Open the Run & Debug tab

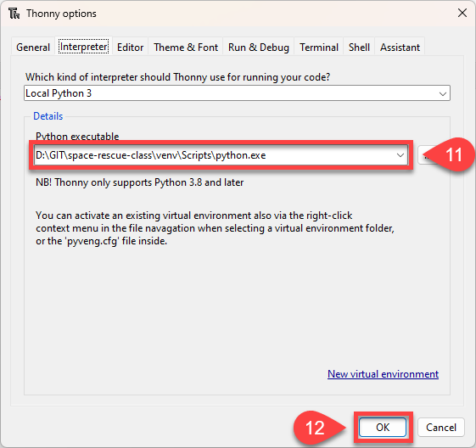click(x=258, y=48)
